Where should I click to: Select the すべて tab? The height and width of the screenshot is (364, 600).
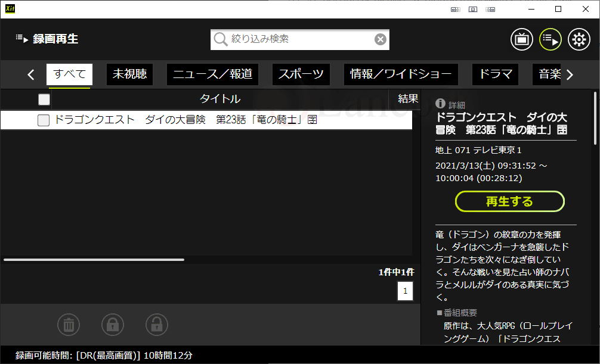pos(69,74)
